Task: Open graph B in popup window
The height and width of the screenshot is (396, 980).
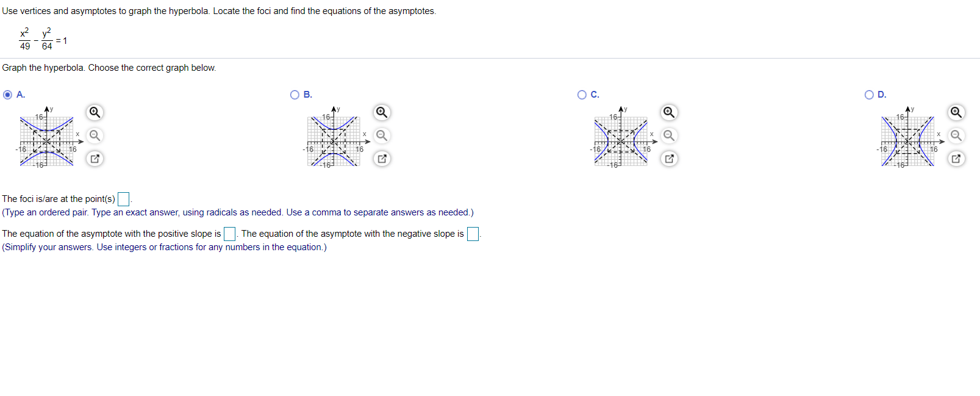Action: point(382,159)
